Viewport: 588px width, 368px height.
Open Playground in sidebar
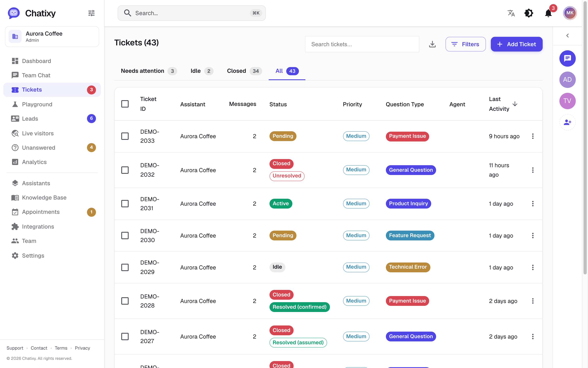point(52,104)
